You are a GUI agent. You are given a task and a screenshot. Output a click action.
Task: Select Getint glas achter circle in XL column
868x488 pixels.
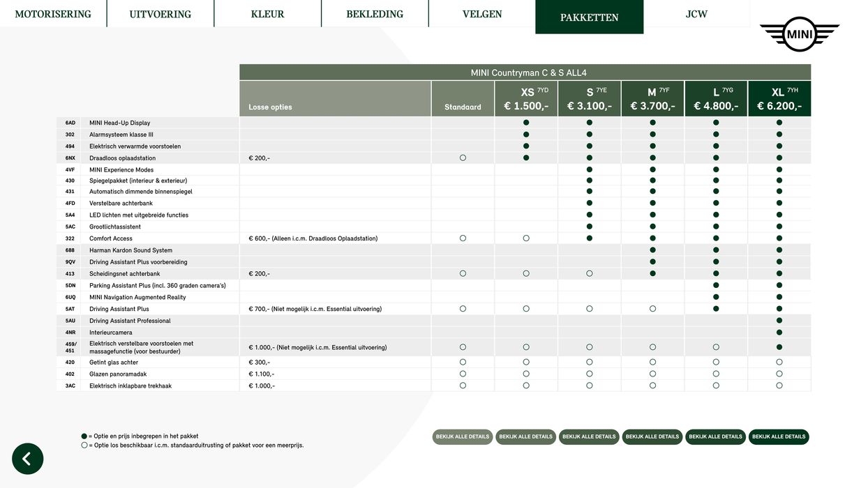click(779, 363)
